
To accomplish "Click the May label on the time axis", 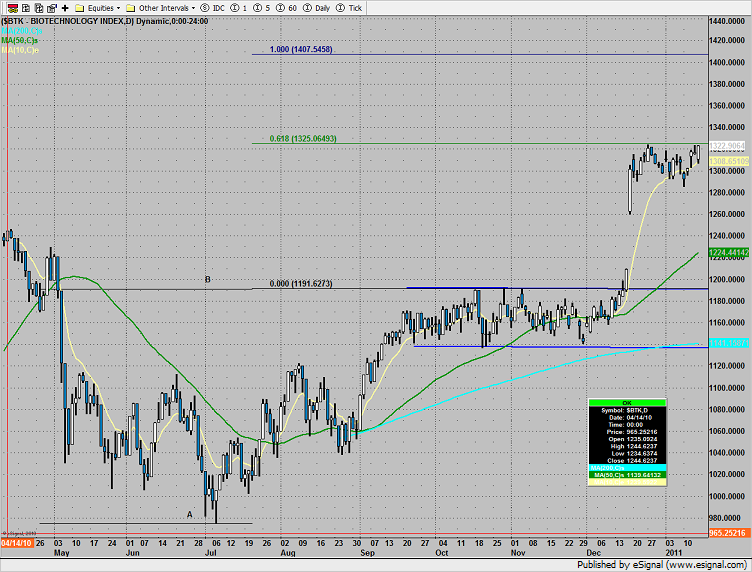I will click(62, 553).
